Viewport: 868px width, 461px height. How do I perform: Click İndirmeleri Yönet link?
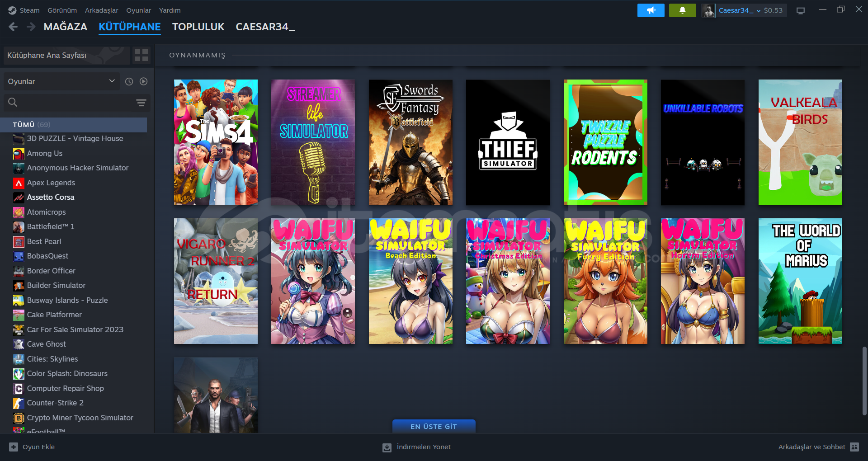pyautogui.click(x=424, y=447)
